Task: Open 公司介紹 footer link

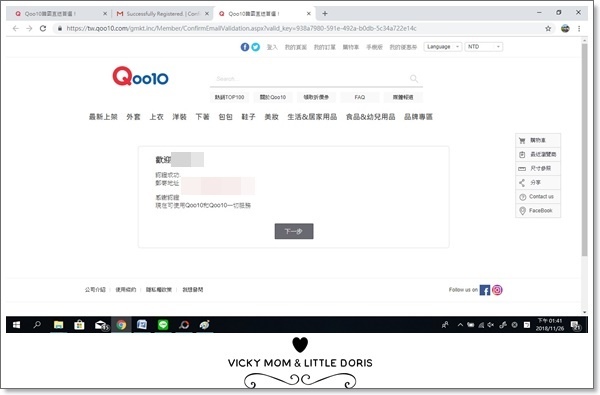Action: [x=95, y=290]
